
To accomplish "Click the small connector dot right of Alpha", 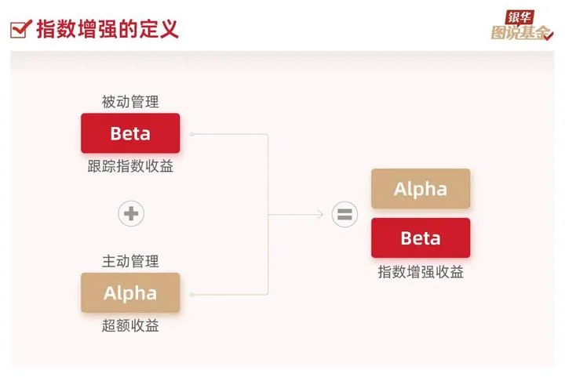I will pos(192,295).
